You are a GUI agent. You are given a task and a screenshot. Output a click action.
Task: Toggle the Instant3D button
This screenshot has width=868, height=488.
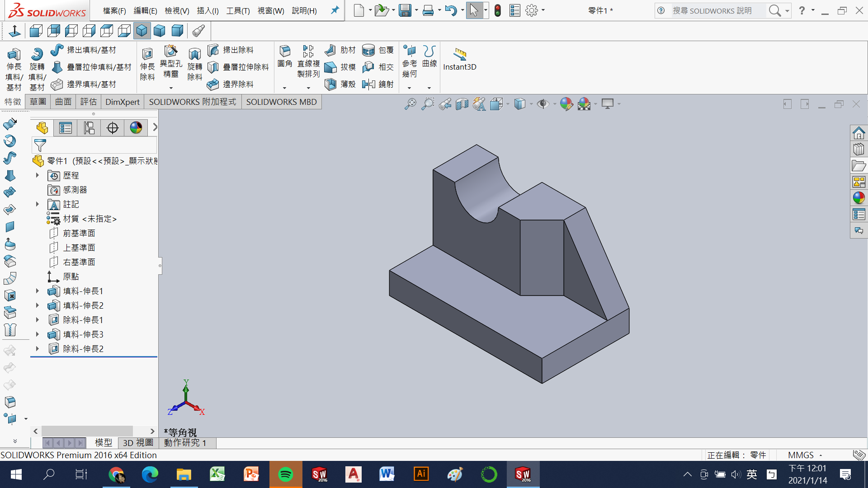coord(459,59)
